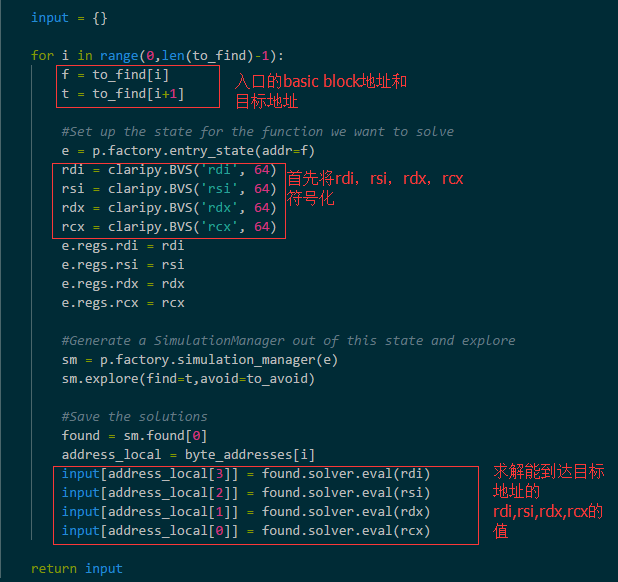Click the entry_state assignment line

[188, 150]
